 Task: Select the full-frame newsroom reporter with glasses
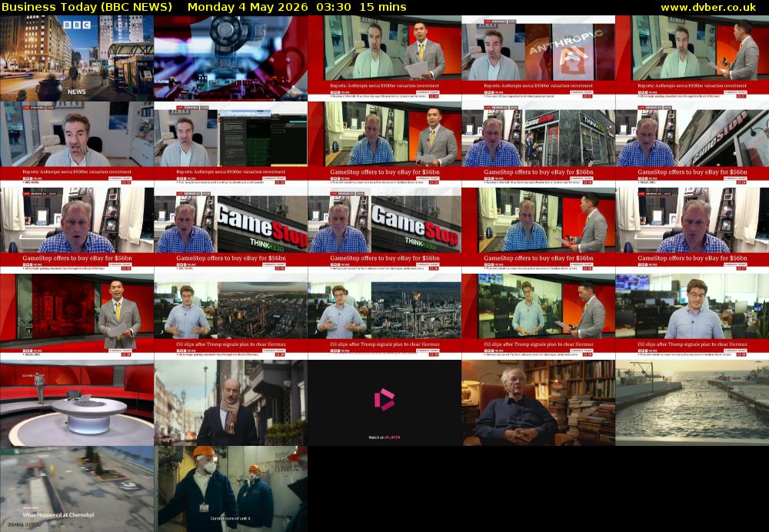[x=692, y=317]
